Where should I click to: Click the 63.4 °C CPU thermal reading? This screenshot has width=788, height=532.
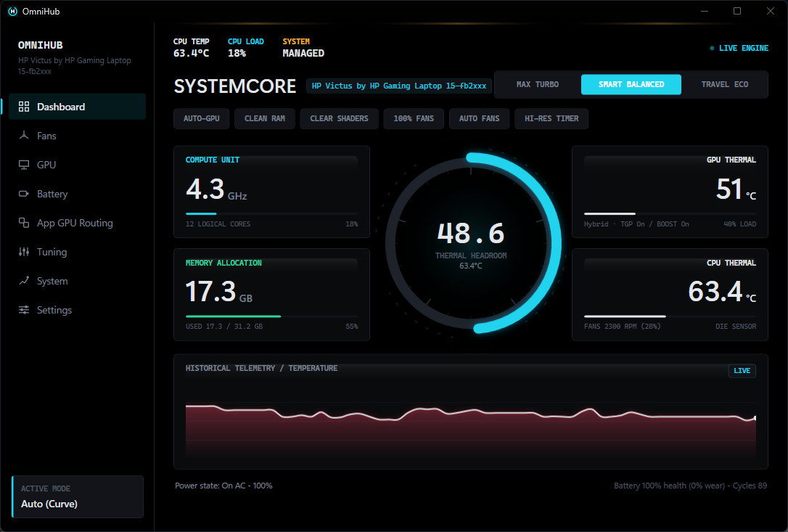[722, 292]
